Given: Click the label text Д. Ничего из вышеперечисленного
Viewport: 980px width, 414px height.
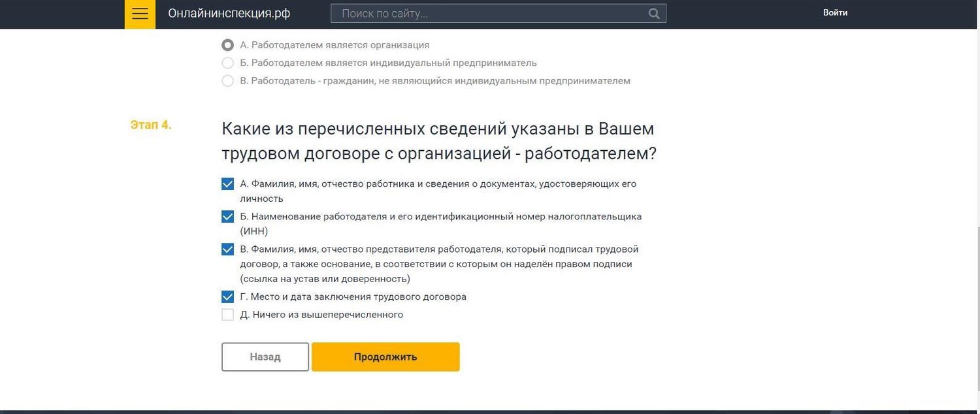Looking at the screenshot, I should pos(321,315).
